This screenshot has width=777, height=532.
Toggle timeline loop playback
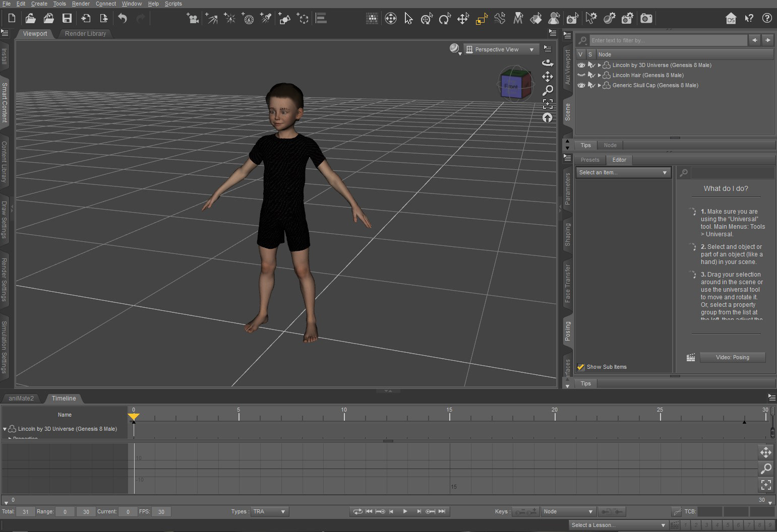[357, 511]
